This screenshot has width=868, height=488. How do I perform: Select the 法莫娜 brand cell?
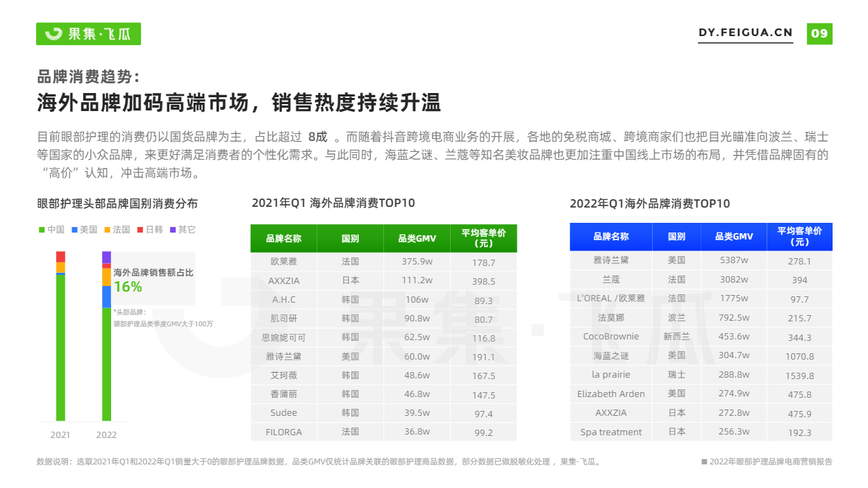(611, 317)
